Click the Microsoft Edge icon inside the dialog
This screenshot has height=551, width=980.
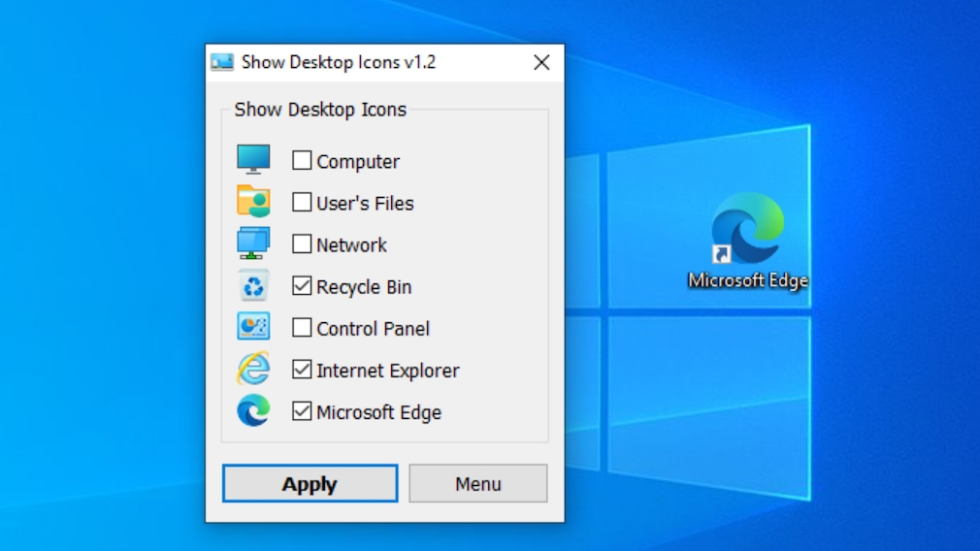[x=253, y=411]
